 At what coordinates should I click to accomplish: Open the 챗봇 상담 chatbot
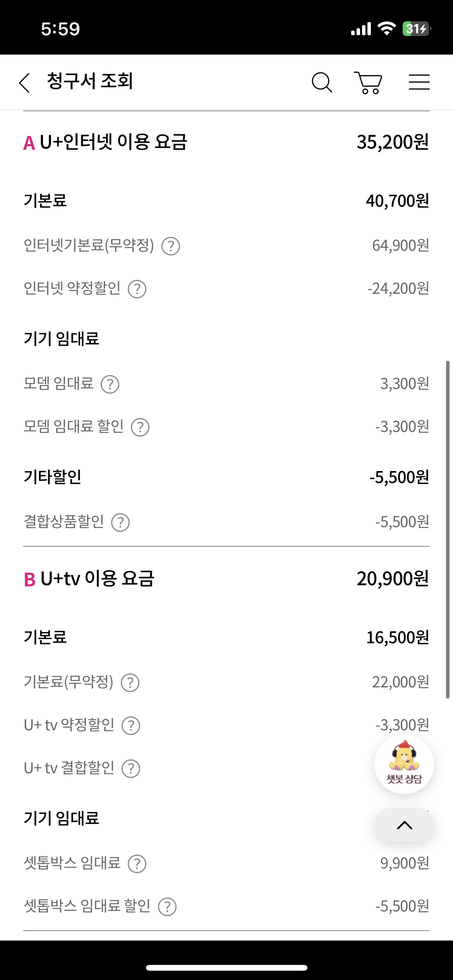404,764
